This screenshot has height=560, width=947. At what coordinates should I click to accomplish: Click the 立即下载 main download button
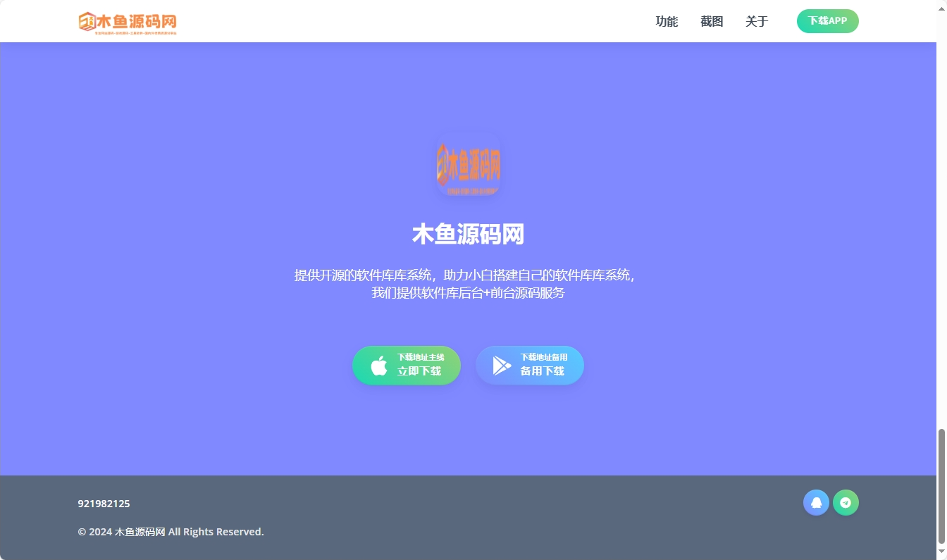(407, 366)
